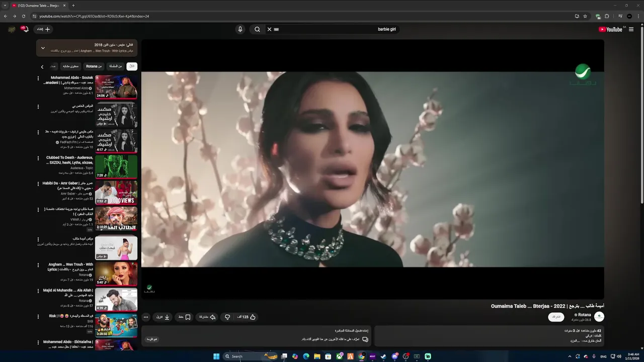Click the Chrome address bar URL
644x362 pixels.
pyautogui.click(x=94, y=16)
